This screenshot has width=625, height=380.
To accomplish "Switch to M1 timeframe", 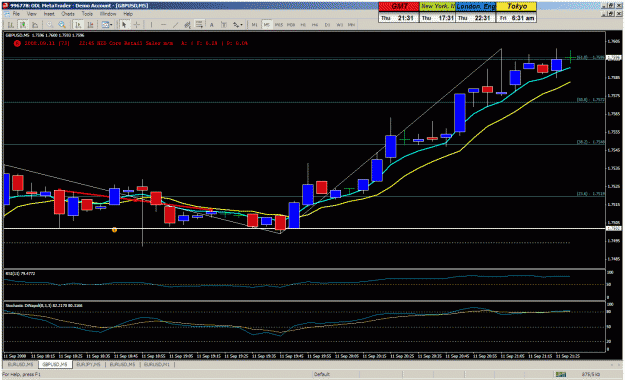I will [254, 25].
